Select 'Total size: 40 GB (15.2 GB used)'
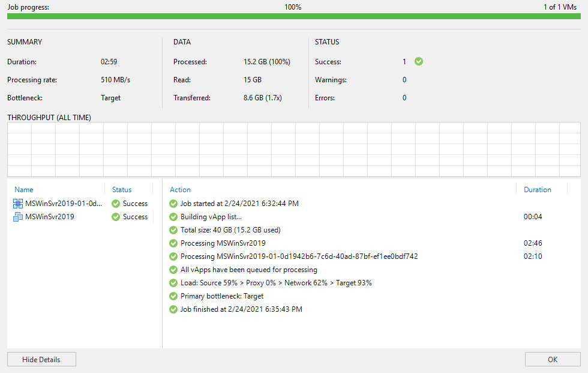 point(230,229)
